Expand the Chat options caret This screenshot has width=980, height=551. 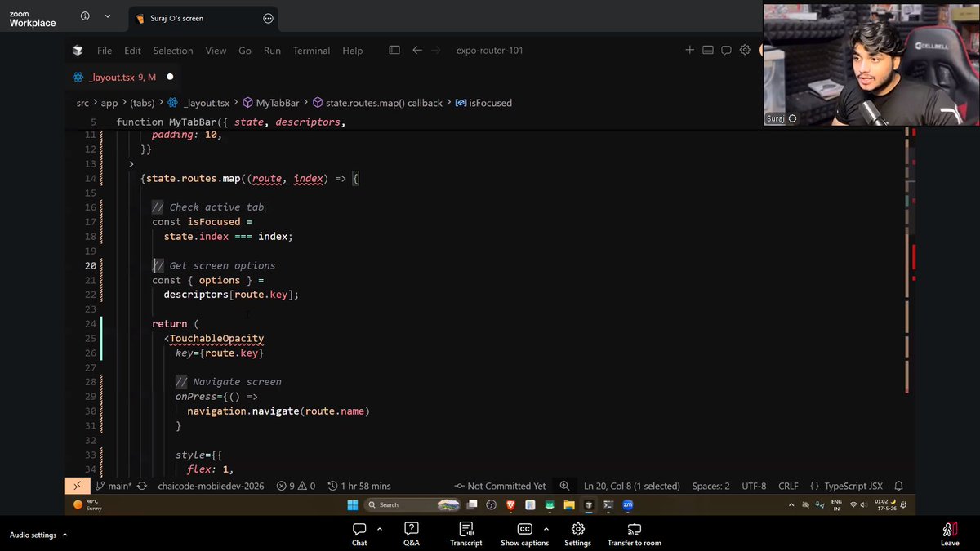380,529
